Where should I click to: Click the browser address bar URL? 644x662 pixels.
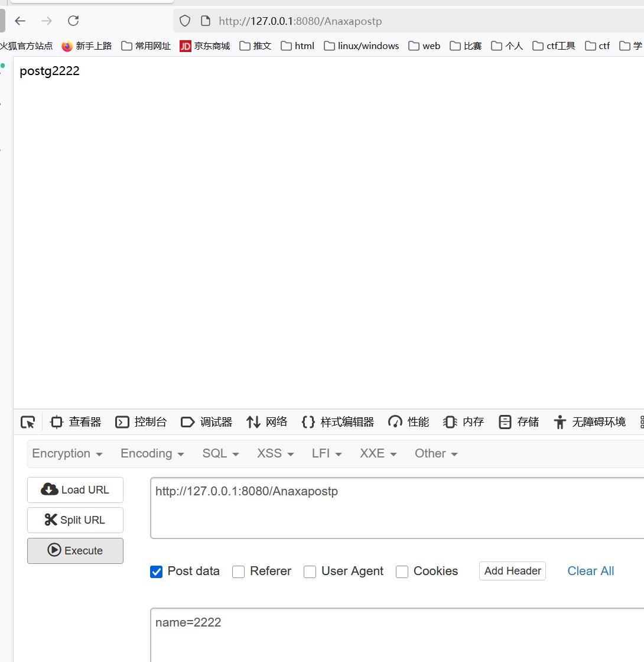coord(300,21)
